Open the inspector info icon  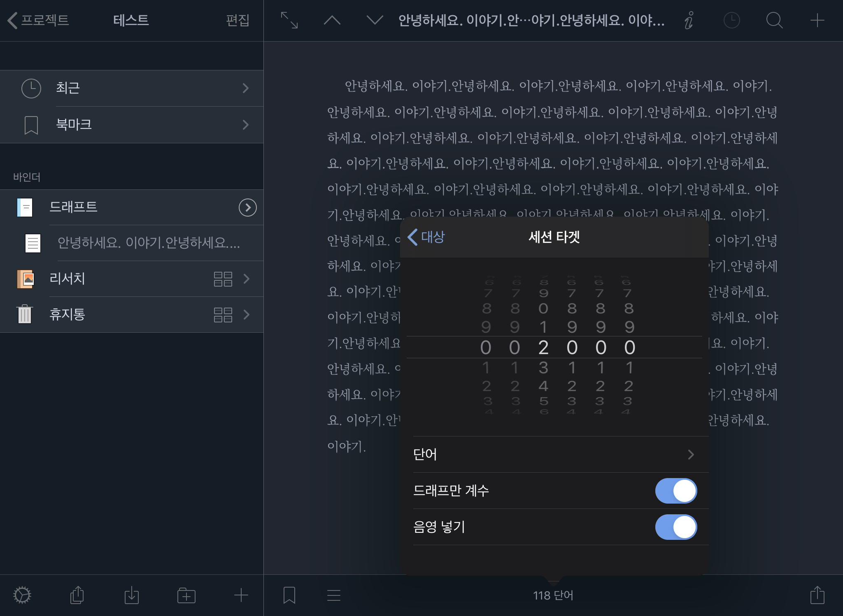pos(689,20)
